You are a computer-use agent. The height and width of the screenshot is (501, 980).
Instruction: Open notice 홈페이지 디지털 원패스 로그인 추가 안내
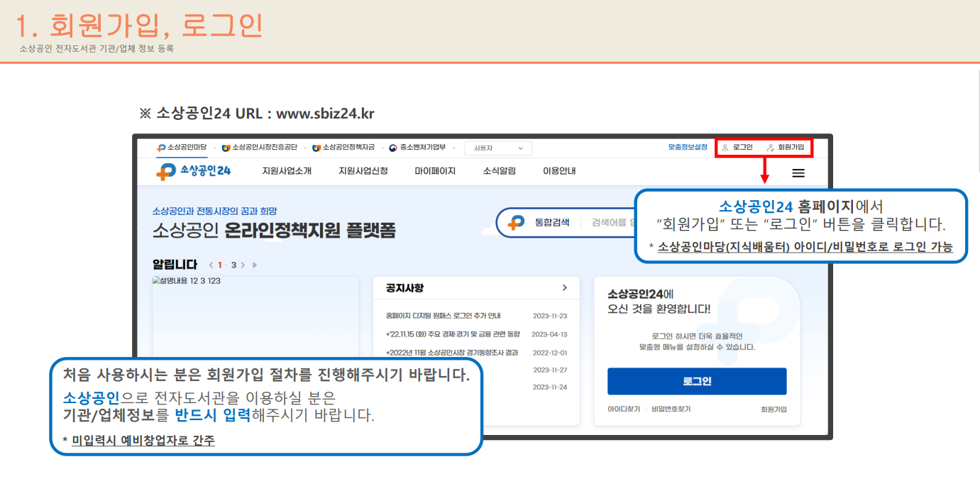coord(444,316)
